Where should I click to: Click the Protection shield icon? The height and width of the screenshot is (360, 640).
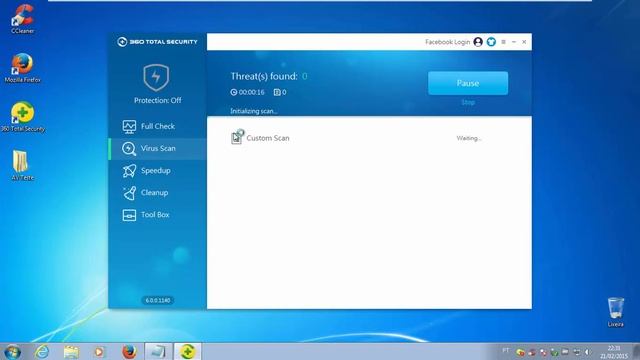click(156, 77)
